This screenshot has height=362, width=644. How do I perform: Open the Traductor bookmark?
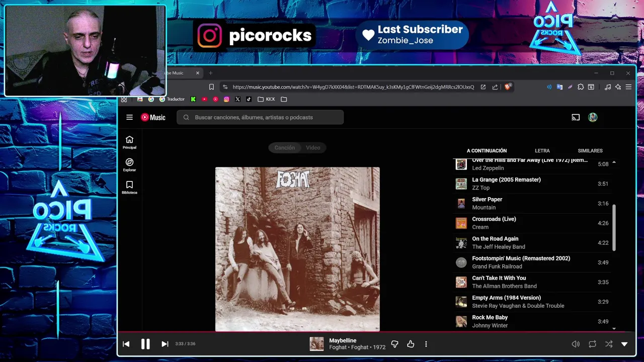click(x=172, y=99)
